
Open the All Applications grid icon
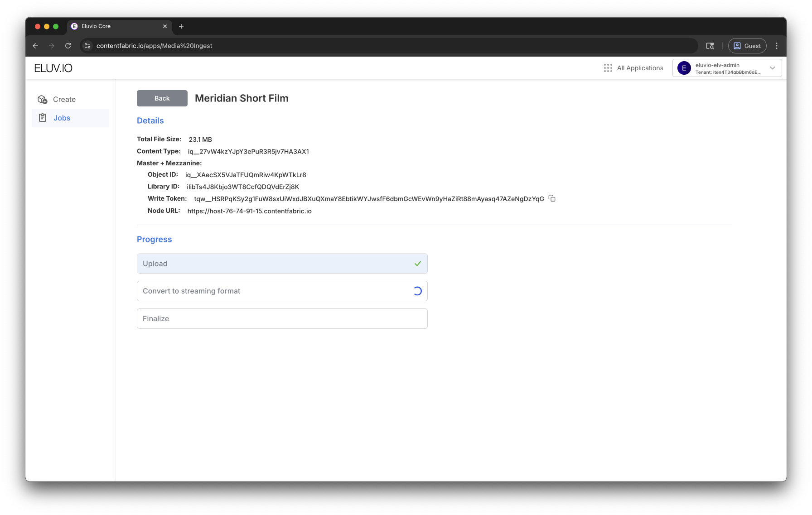point(608,68)
